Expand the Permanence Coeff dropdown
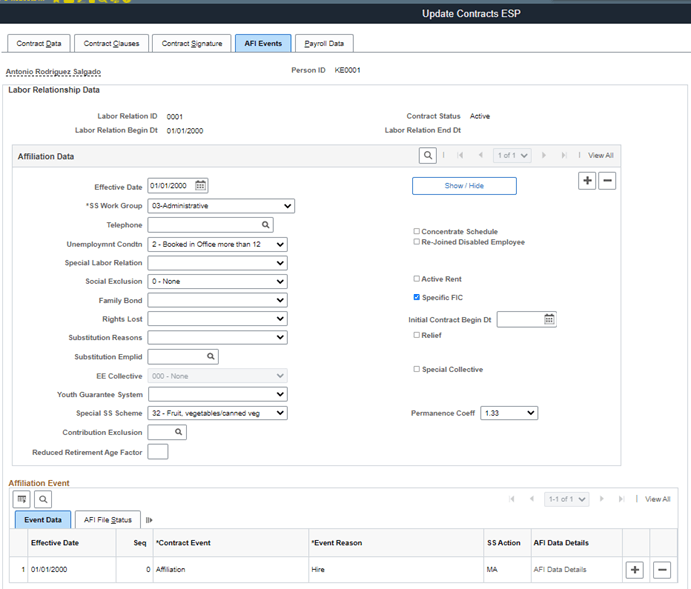691x589 pixels. 509,413
